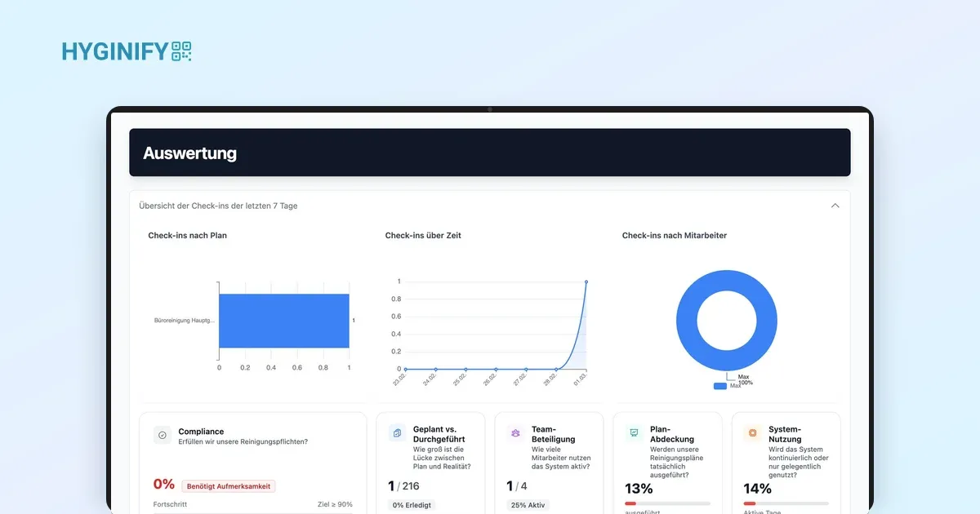Click the Benötigt Aufmerksamkeit red badge

pyautogui.click(x=229, y=486)
